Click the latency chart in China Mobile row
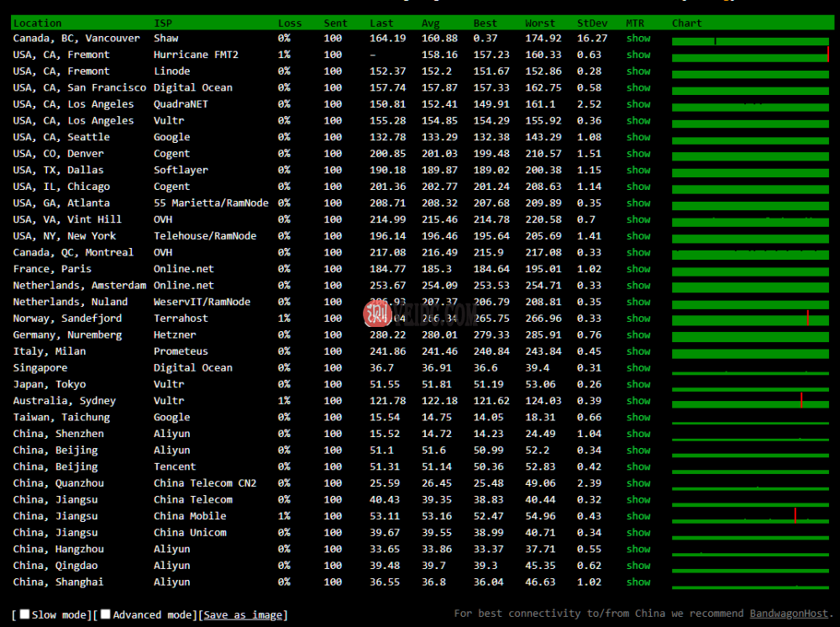840x627 pixels. click(750, 516)
